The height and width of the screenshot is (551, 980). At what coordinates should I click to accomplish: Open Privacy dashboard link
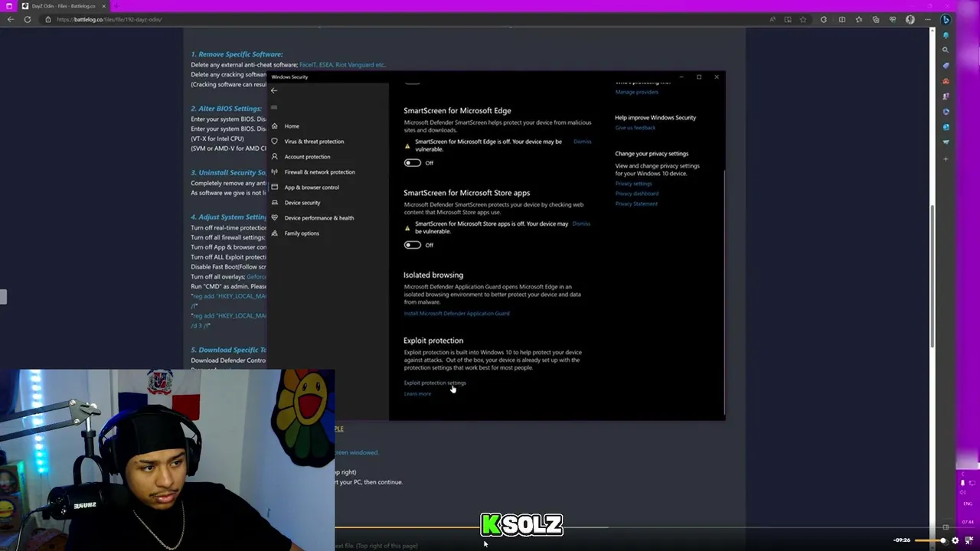click(636, 194)
